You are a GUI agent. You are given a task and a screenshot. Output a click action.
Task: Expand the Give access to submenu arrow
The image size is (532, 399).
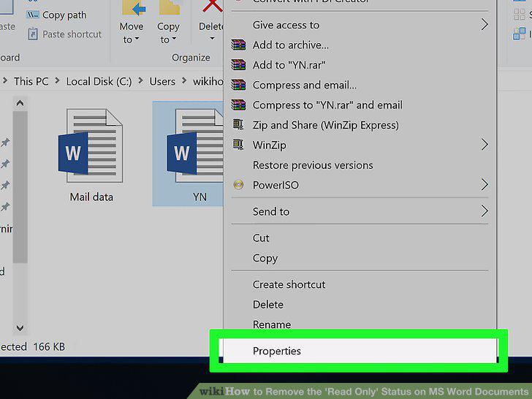pos(484,24)
